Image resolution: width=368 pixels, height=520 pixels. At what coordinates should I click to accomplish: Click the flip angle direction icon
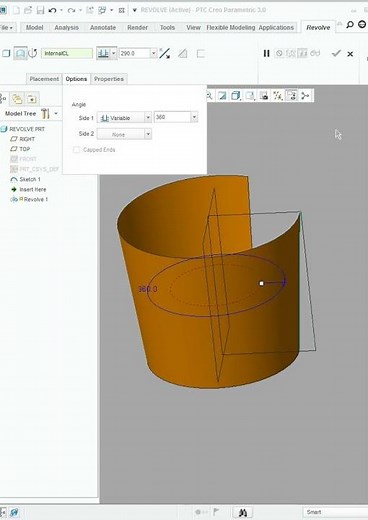[x=165, y=53]
